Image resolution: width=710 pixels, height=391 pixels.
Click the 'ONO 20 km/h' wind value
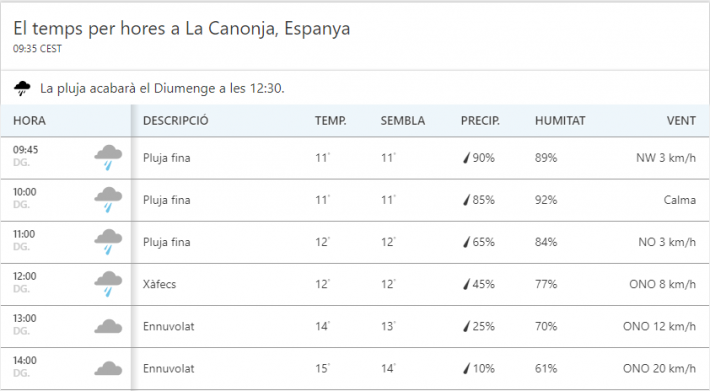(659, 368)
